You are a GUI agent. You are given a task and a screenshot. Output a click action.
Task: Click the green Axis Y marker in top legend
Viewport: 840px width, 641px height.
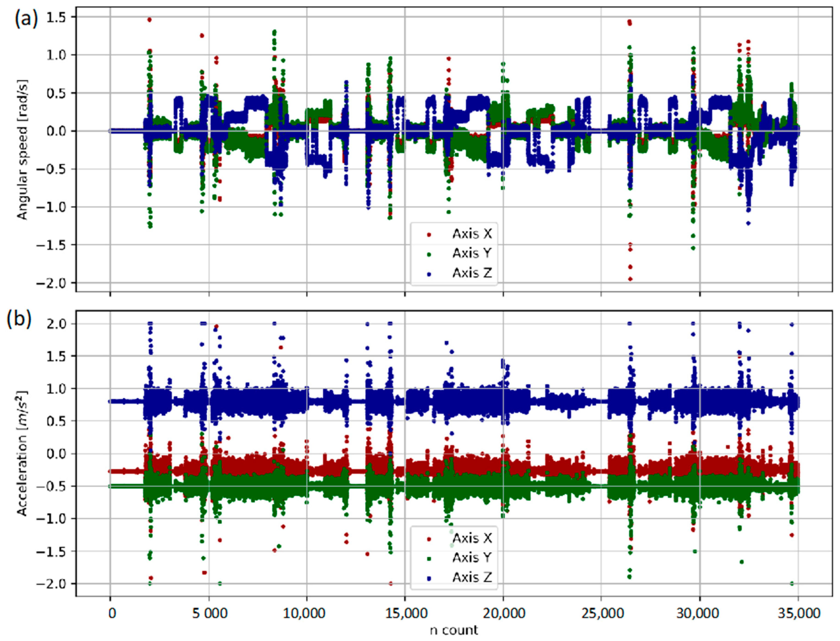[429, 254]
